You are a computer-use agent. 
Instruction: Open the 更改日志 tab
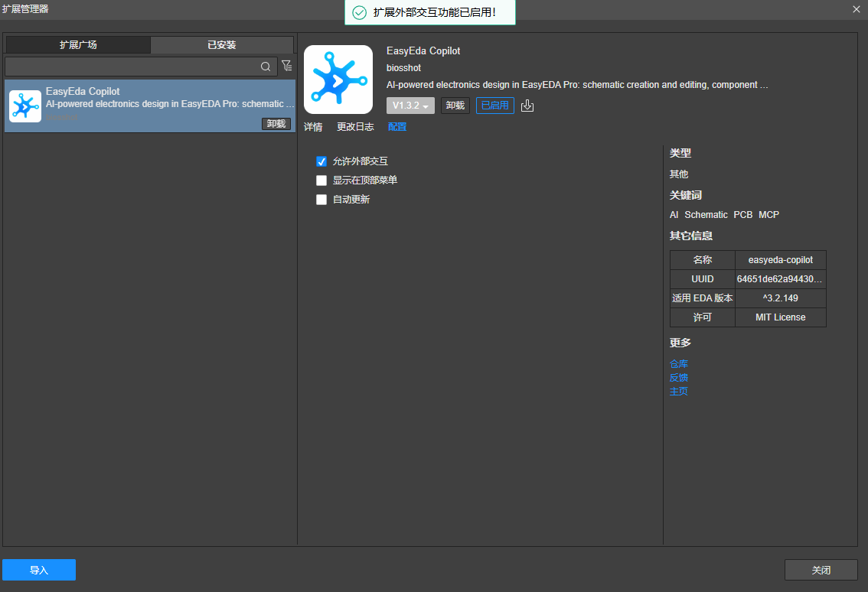[x=355, y=127]
